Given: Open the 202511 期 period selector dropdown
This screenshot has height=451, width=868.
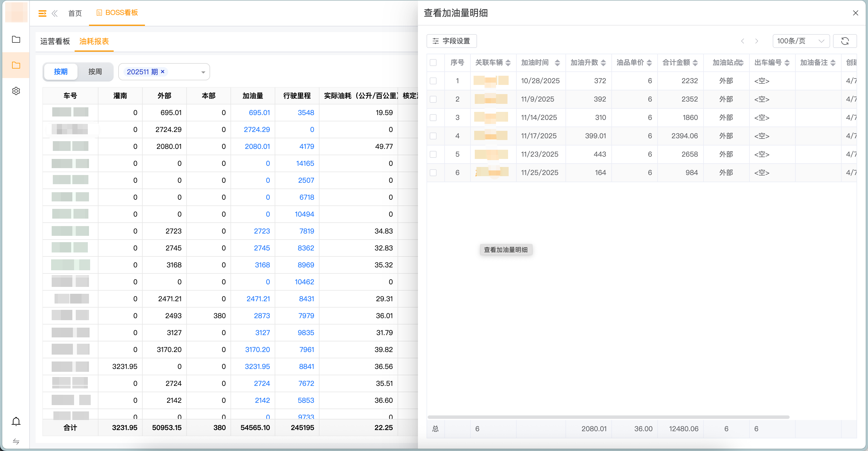Looking at the screenshot, I should tap(203, 71).
